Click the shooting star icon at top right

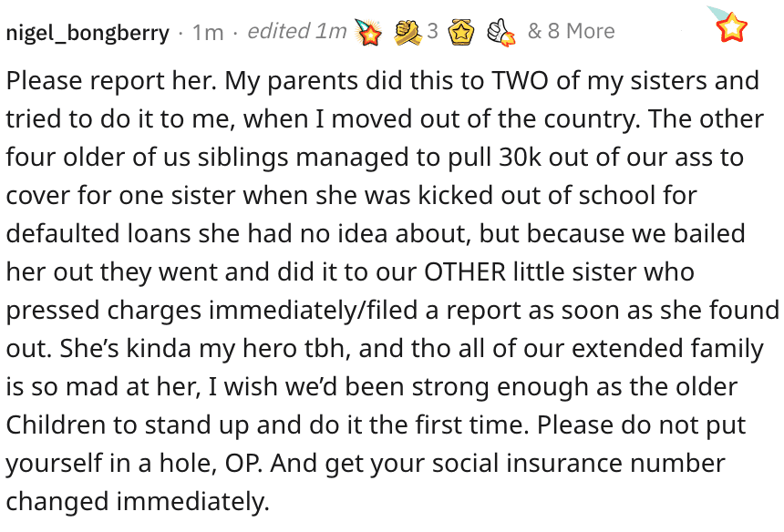pyautogui.click(x=728, y=24)
